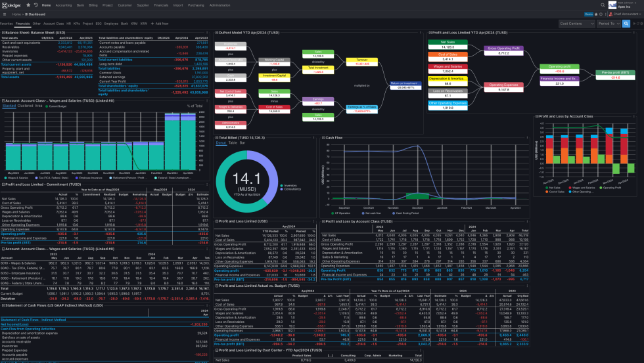Open the recent history icon
Image resolution: width=644 pixels, height=363 pixels.
35,5
